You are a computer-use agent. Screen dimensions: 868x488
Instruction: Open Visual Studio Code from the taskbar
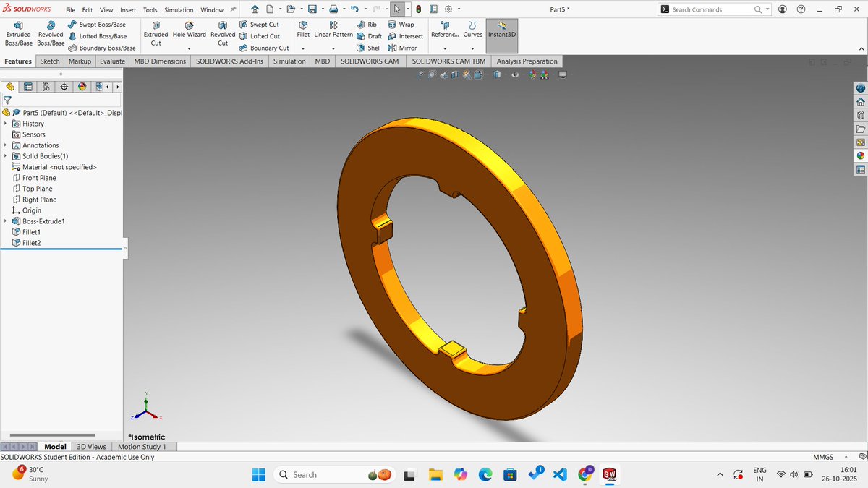coord(559,475)
